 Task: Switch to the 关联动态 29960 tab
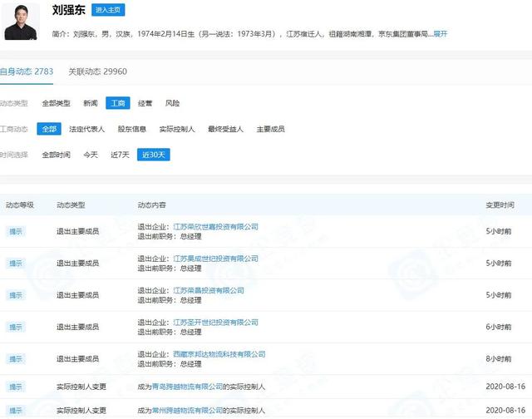(97, 71)
